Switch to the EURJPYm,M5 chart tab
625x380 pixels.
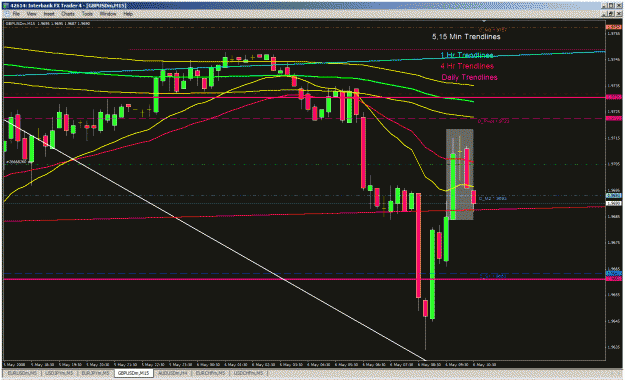tap(95, 374)
